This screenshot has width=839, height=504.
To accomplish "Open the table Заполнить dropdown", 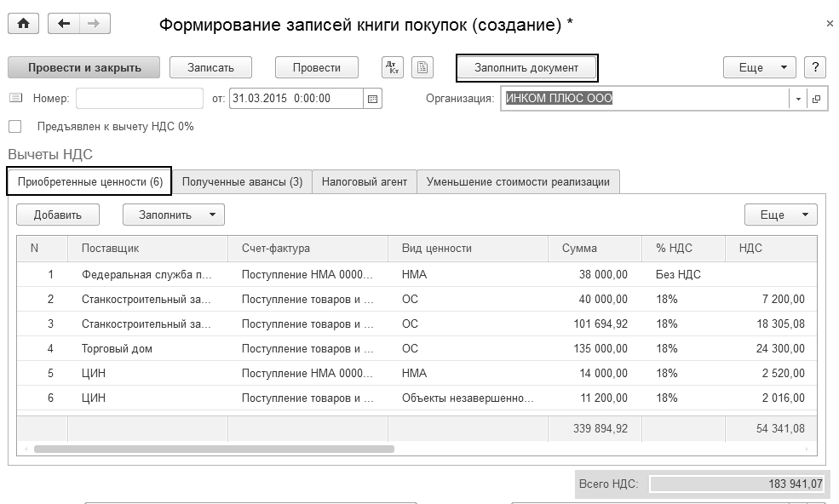I will [173, 215].
